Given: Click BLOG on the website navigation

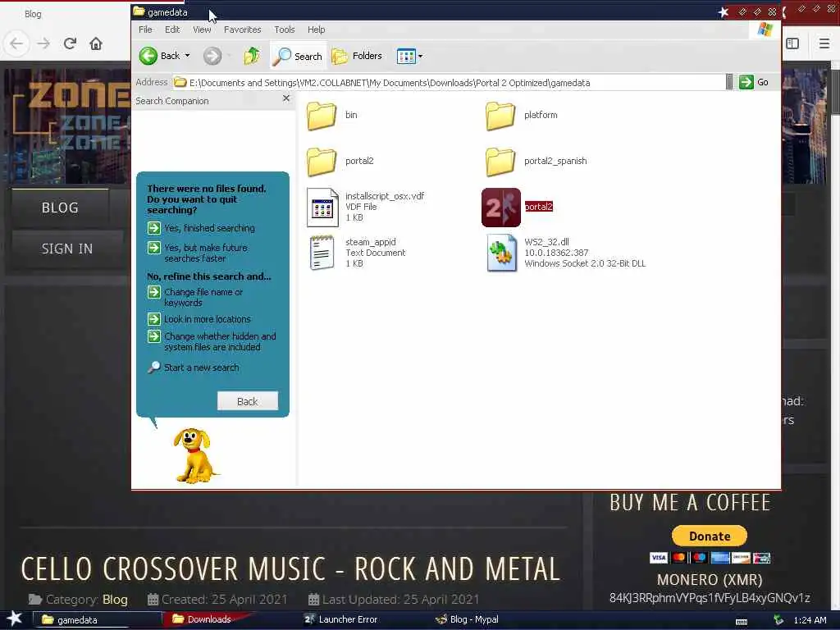Looking at the screenshot, I should click(60, 208).
